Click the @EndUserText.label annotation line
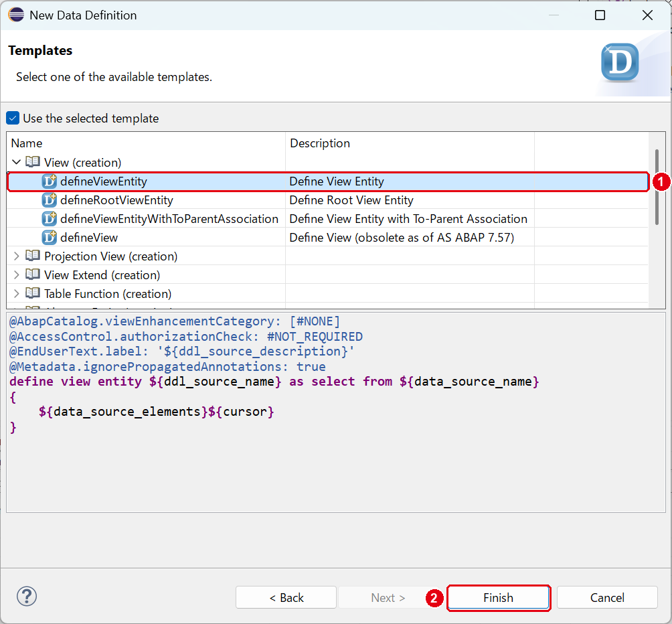The height and width of the screenshot is (624, 672). coord(182,352)
